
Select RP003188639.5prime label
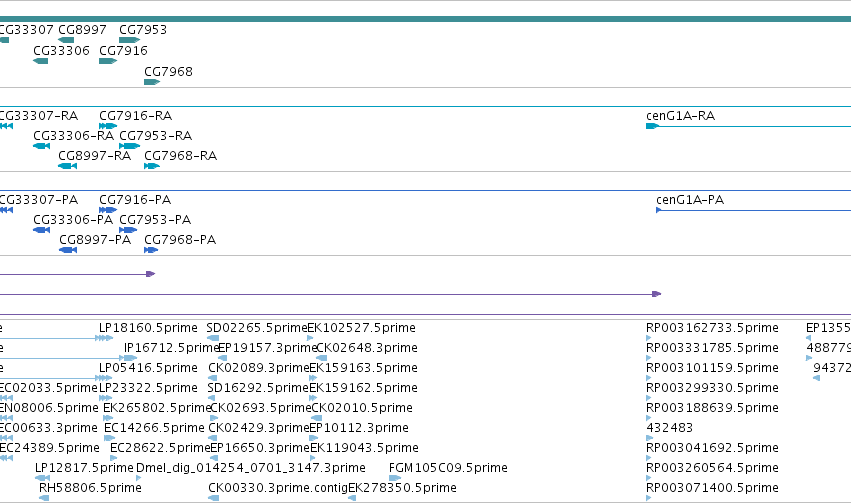712,408
